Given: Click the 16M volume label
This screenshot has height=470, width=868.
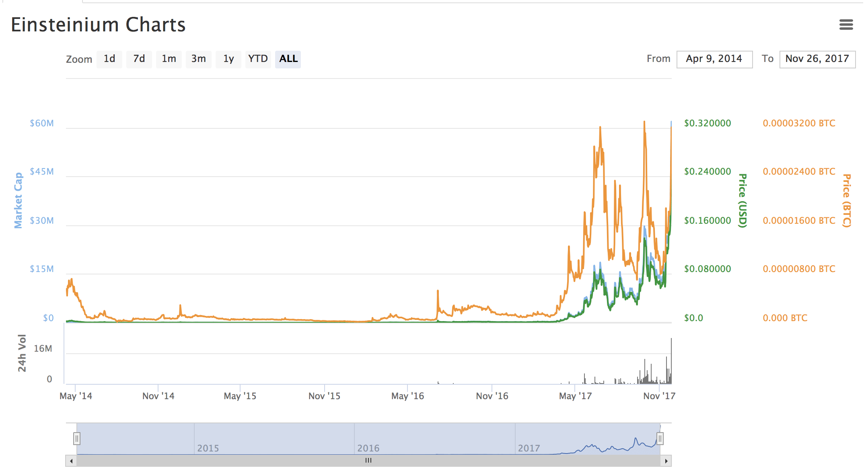Looking at the screenshot, I should point(43,349).
